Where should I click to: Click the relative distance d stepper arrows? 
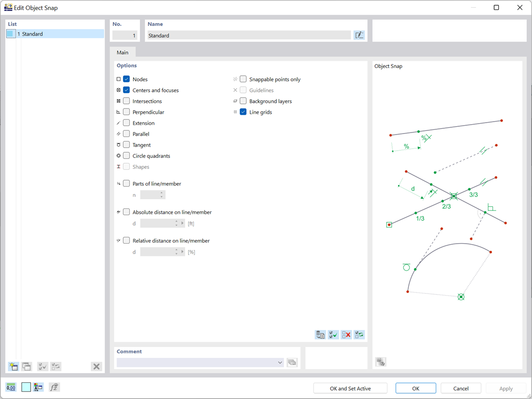pyautogui.click(x=177, y=252)
